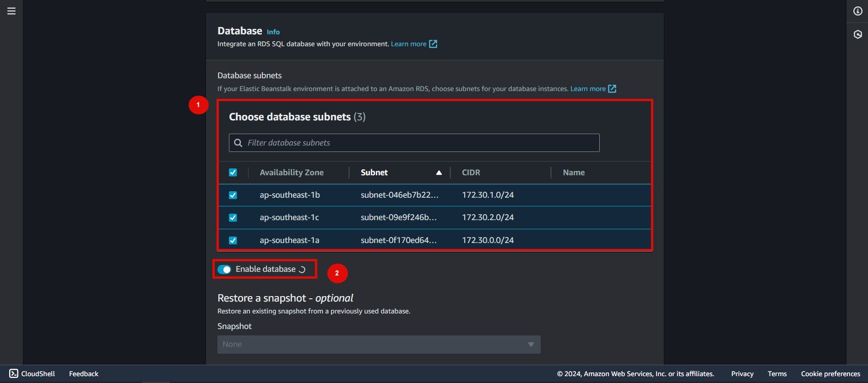Click the hexagon settings icon in right sidebar
Screen dimensions: 868x383
[857, 34]
